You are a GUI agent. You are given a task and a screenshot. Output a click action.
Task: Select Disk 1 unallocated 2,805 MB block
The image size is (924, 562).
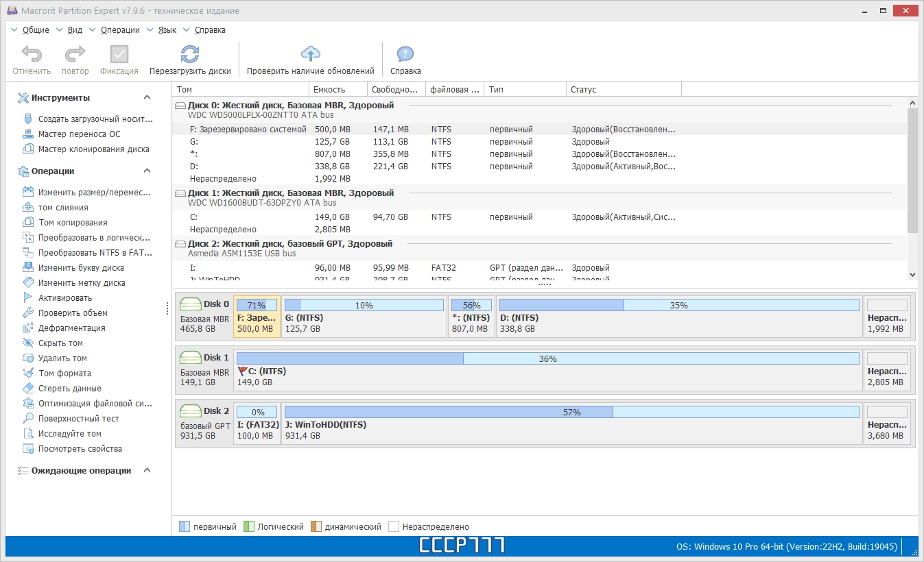887,369
